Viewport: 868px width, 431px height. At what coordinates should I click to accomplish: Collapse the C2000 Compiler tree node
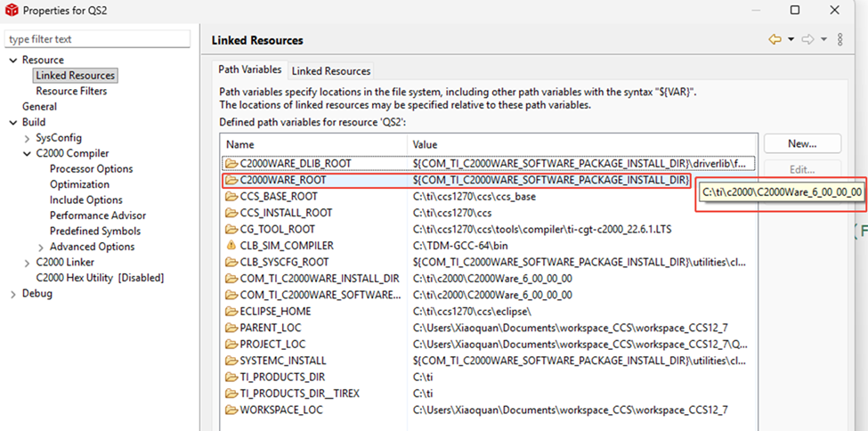27,153
